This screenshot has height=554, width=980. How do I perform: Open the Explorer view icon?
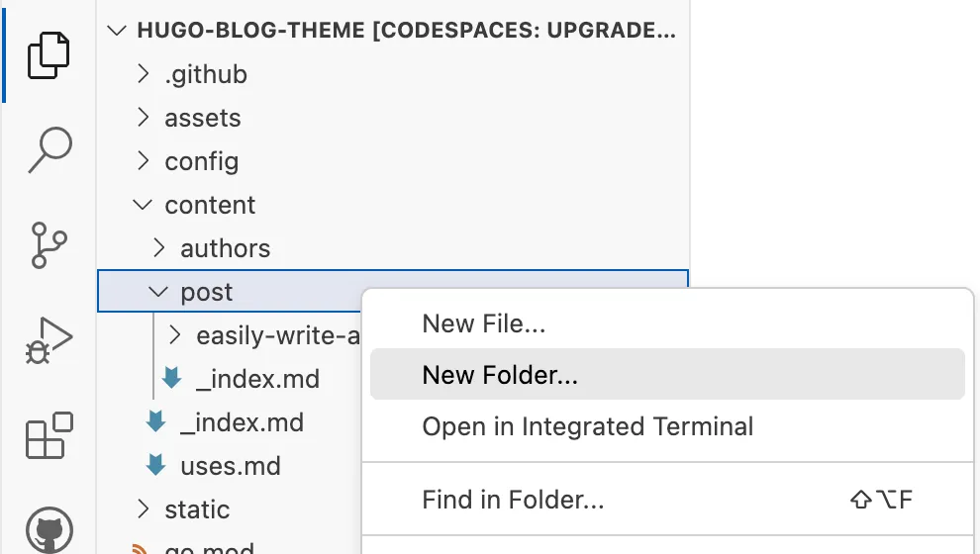click(x=49, y=54)
